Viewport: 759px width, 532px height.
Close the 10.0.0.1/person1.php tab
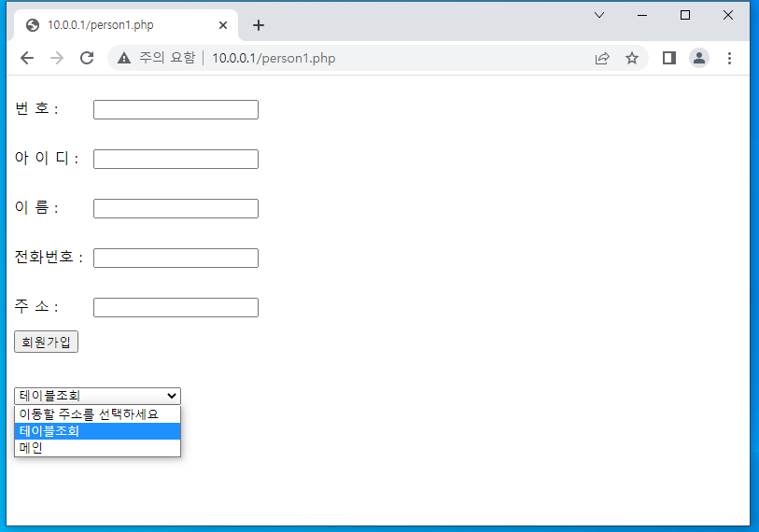pyautogui.click(x=223, y=25)
